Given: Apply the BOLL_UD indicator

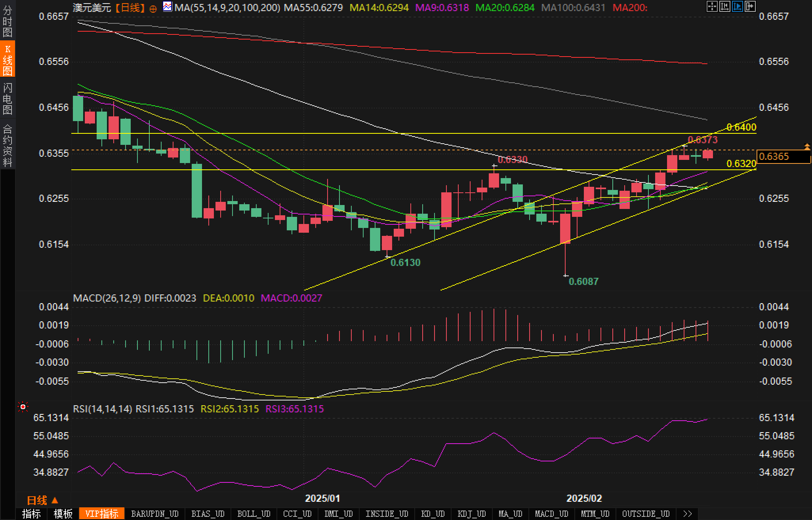Looking at the screenshot, I should pyautogui.click(x=254, y=514).
